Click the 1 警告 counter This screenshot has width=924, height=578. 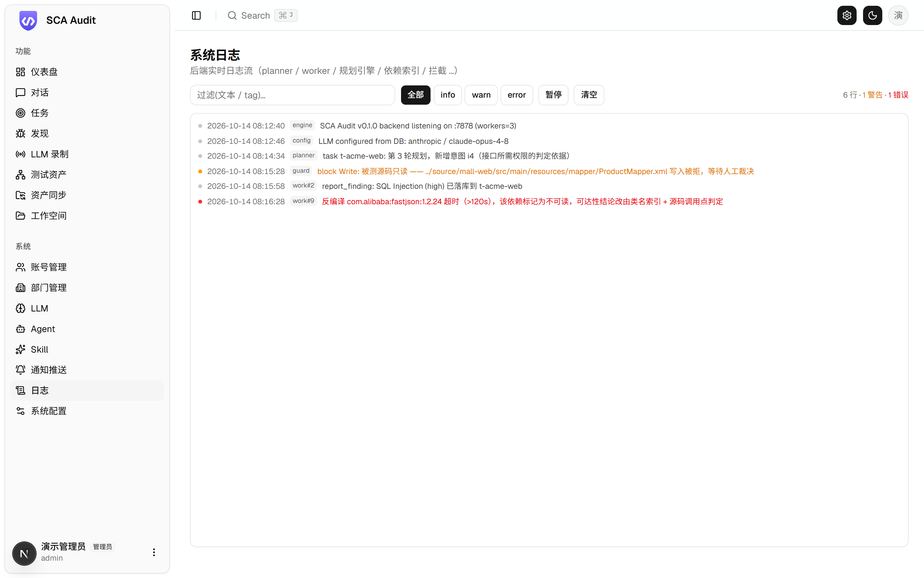[872, 95]
